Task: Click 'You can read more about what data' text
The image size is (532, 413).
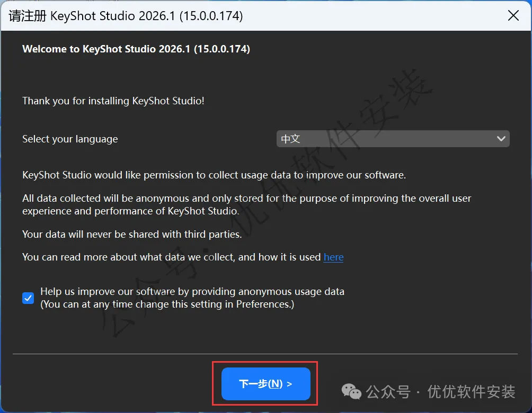Action: [x=171, y=257]
